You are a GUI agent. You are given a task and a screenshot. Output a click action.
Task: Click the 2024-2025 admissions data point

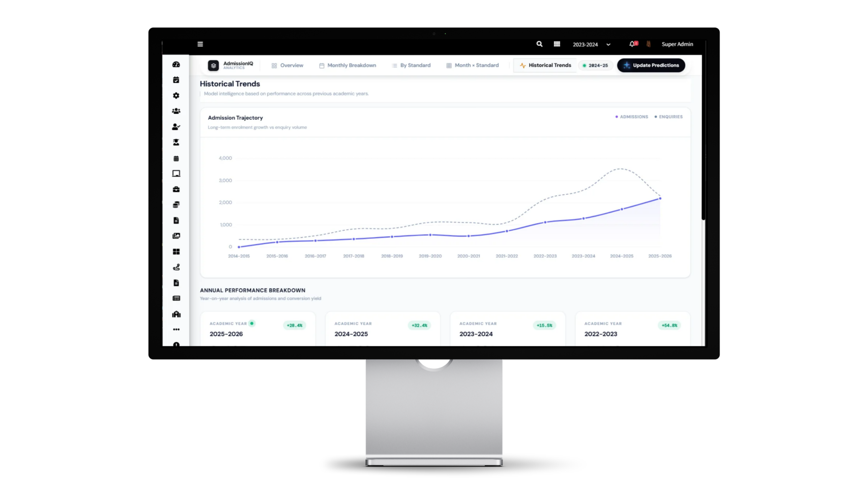pos(622,209)
